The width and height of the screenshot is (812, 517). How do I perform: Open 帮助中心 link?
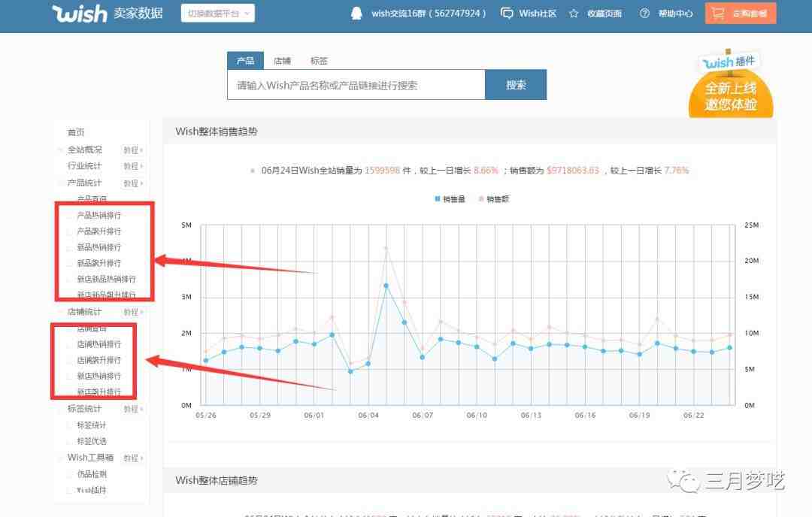coord(675,14)
